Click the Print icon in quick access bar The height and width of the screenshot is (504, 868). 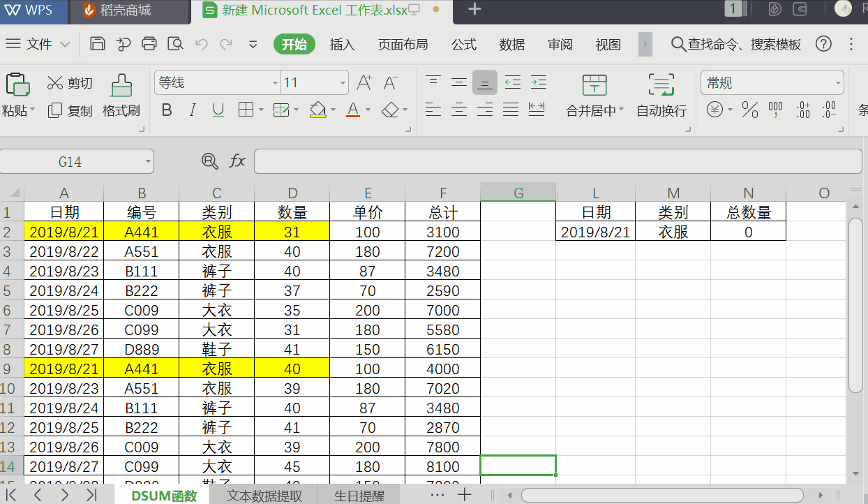click(x=149, y=43)
